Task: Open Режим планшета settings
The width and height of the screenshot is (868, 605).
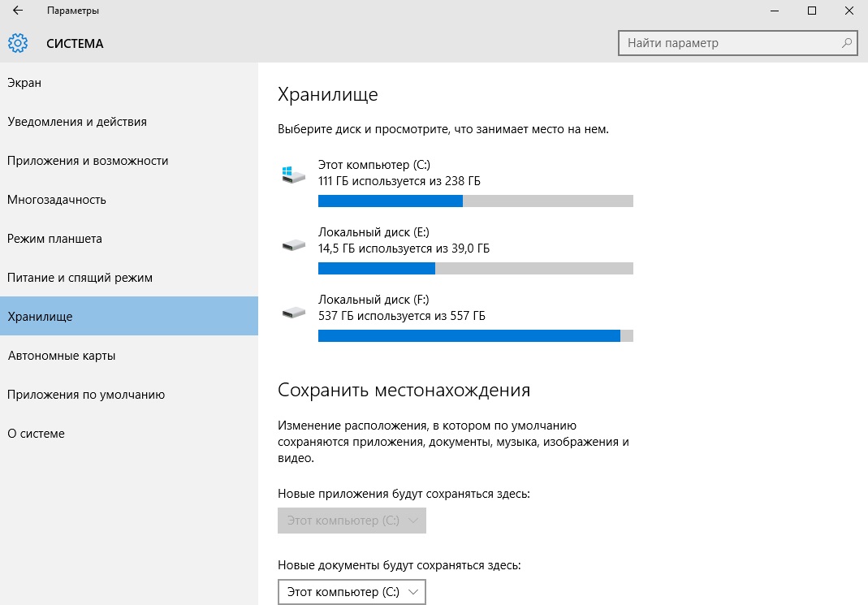Action: (x=129, y=239)
